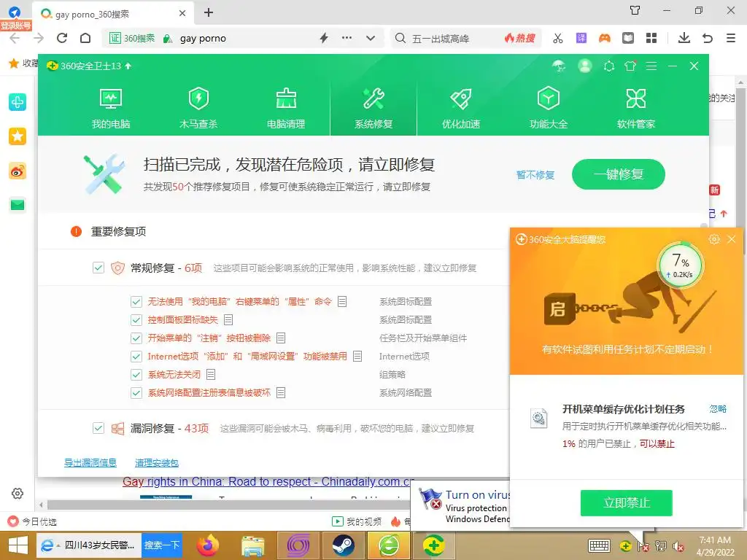Open the translate 译 extension
747x560 pixels.
[x=581, y=38]
